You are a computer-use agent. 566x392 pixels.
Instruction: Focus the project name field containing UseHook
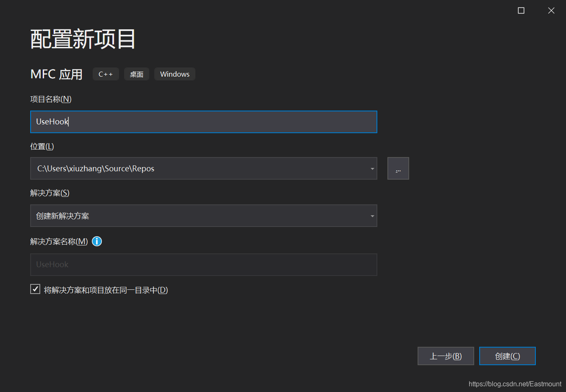pyautogui.click(x=204, y=122)
